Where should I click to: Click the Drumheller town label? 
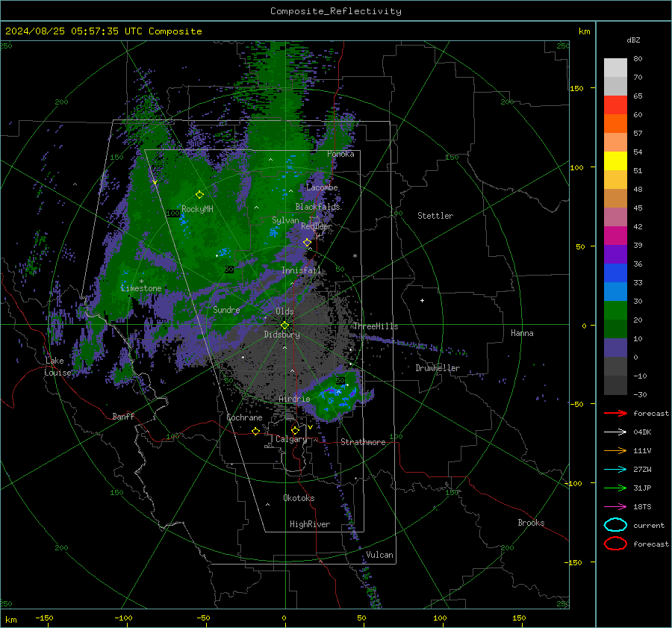(x=438, y=368)
